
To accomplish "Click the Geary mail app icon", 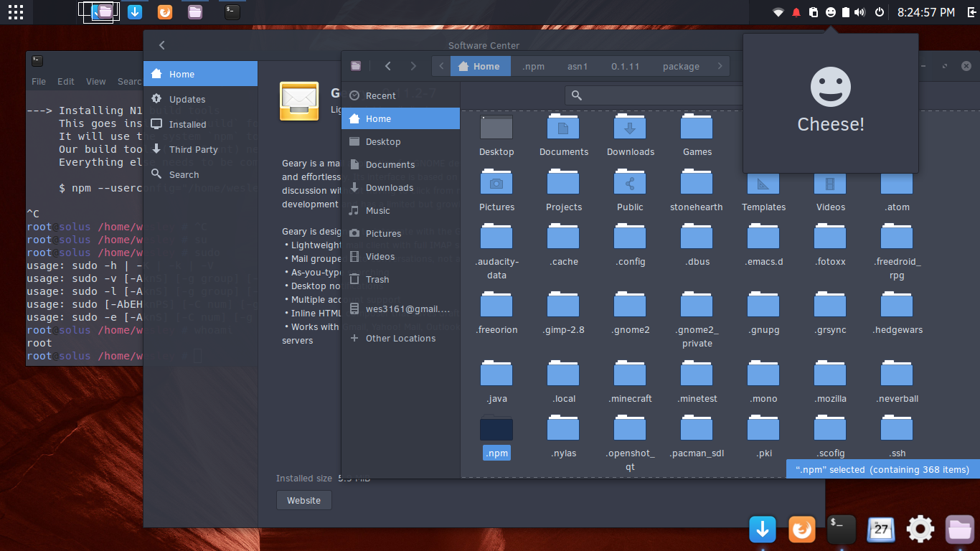I will coord(299,101).
